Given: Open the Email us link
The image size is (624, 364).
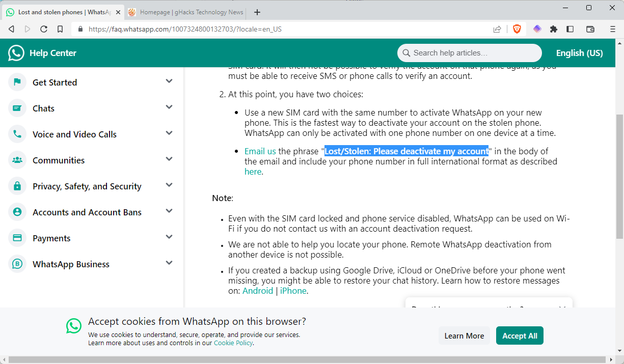Looking at the screenshot, I should click(260, 151).
